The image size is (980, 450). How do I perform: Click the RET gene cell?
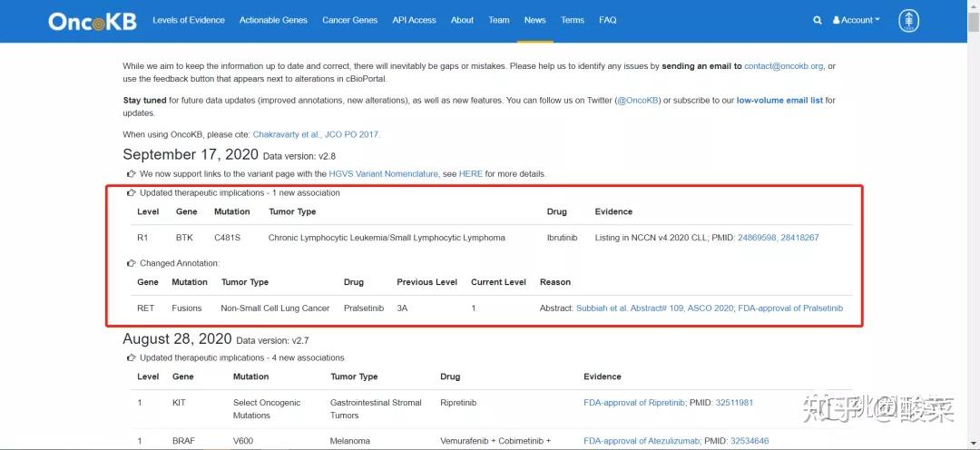145,308
